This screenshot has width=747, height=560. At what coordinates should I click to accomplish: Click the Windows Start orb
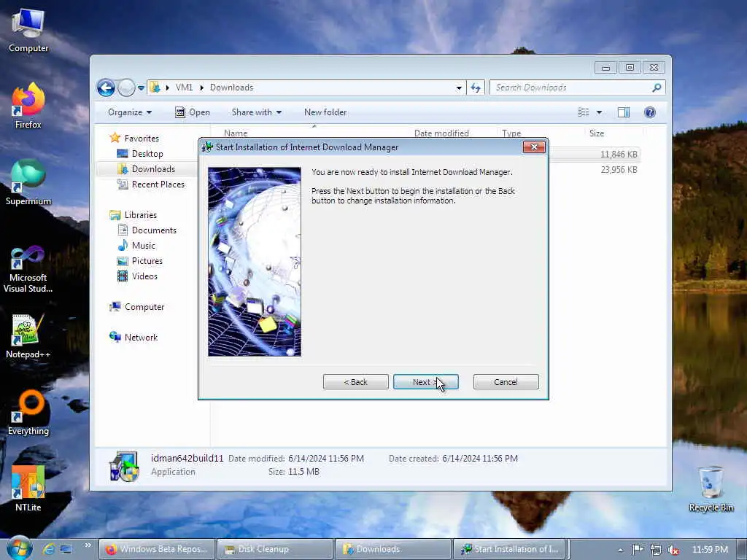[19, 548]
